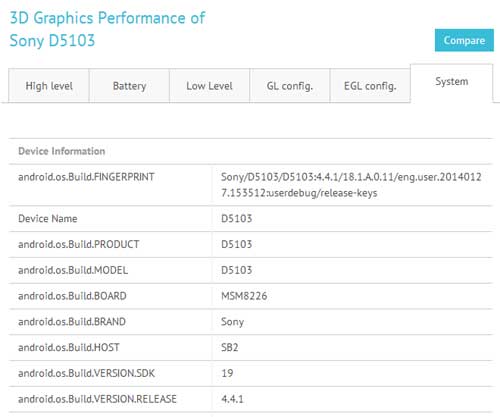Select the android.os.Build.VERSION.SDK label
Viewport: 500px width, 417px height.
tap(87, 373)
